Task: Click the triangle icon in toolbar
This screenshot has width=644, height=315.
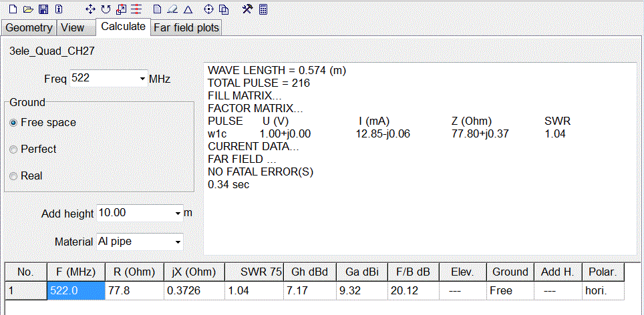Action: coord(188,9)
